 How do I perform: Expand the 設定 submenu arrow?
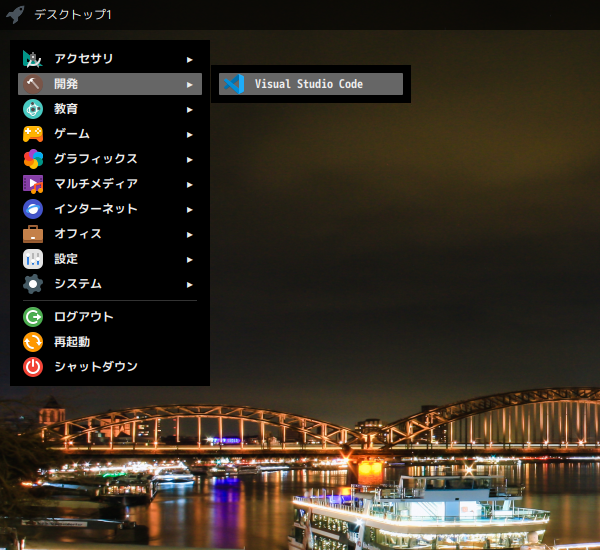click(x=189, y=259)
